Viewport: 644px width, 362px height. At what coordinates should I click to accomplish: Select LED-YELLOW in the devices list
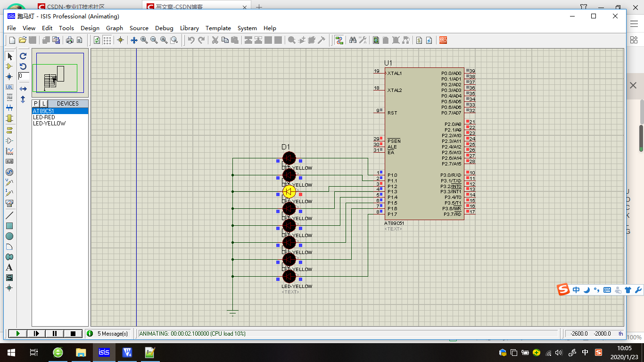[50, 123]
